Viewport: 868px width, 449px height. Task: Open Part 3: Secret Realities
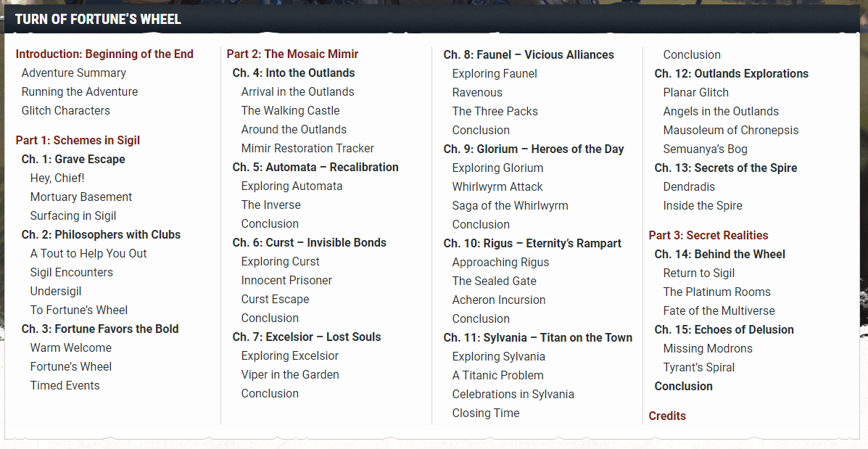click(x=708, y=236)
